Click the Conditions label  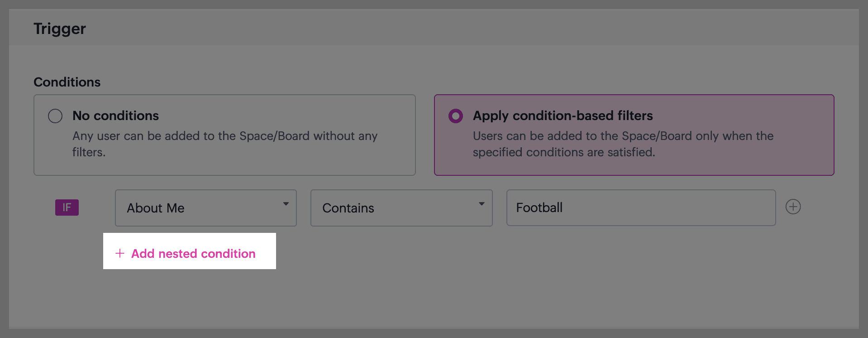coord(67,82)
